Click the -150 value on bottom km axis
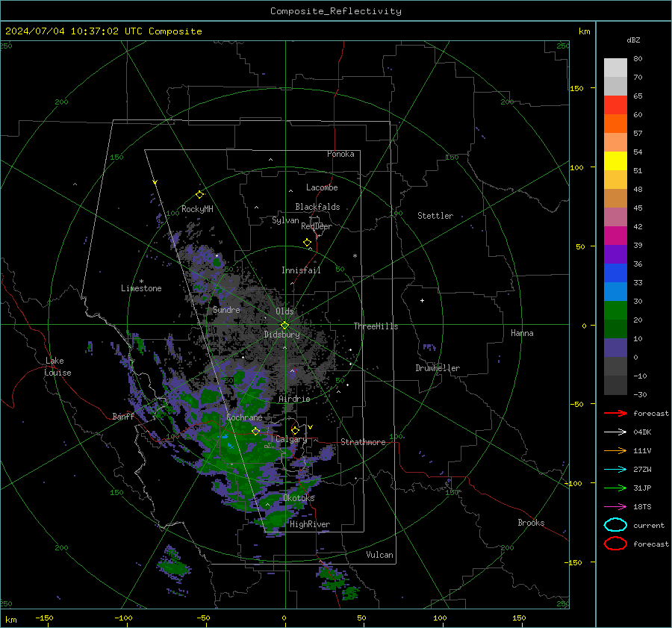 point(44,618)
